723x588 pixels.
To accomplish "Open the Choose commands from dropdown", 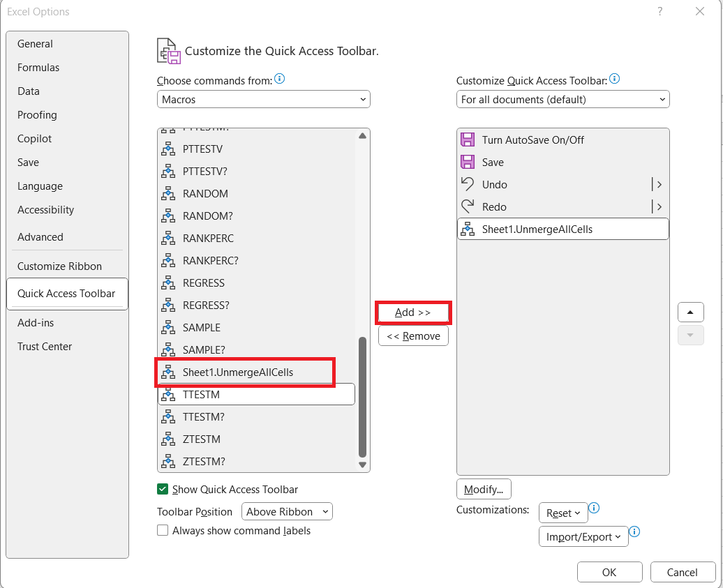I will pos(264,99).
